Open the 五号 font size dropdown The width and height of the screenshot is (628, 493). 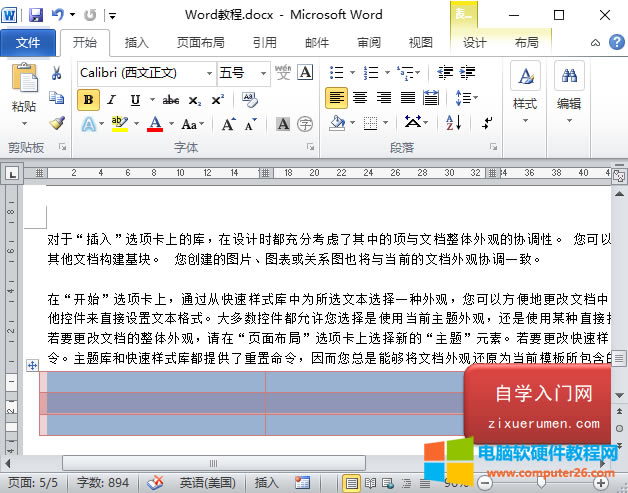263,73
